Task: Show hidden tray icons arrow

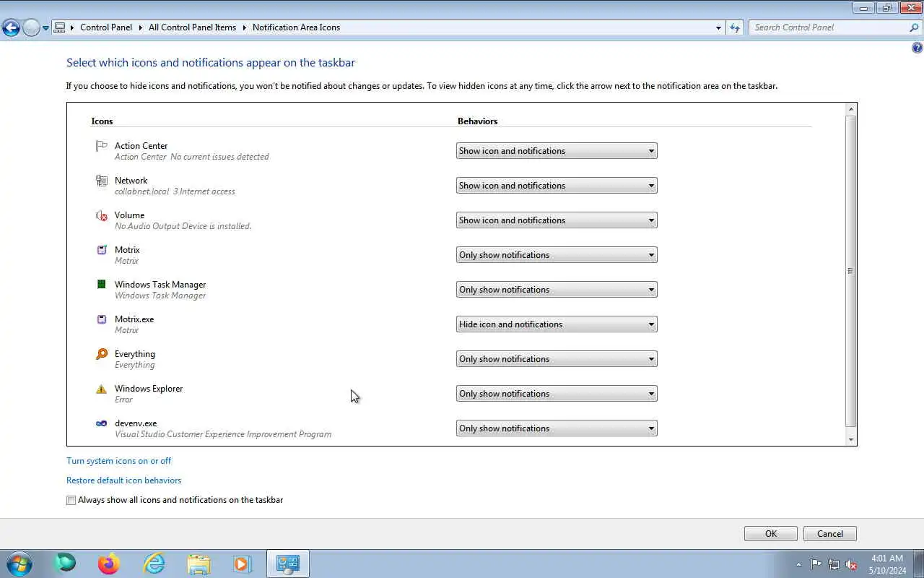Action: click(798, 564)
